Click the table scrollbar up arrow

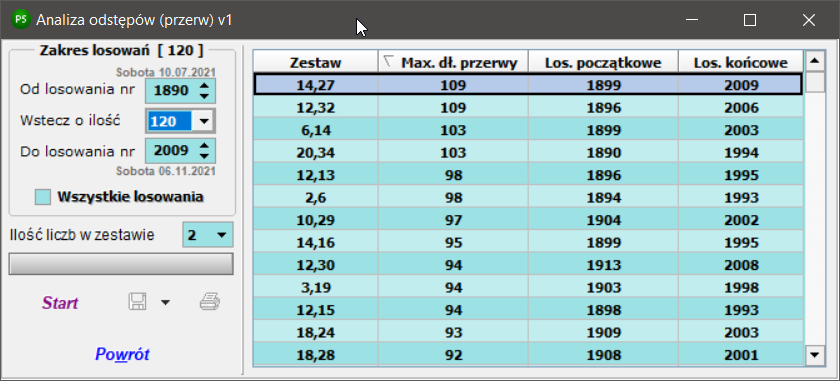click(x=815, y=61)
